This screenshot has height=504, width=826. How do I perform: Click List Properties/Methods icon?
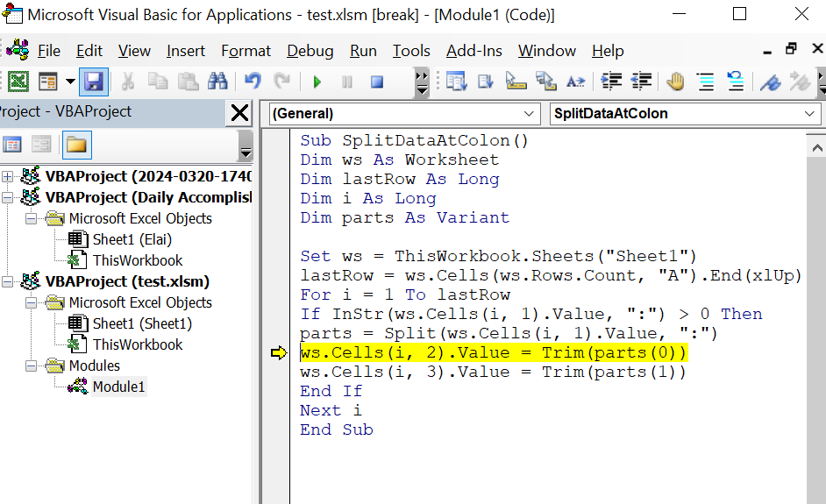point(456,82)
